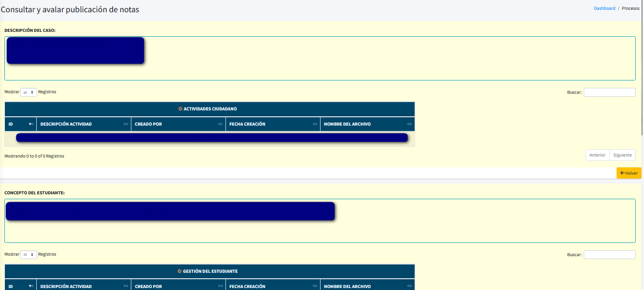
Task: Go to the Siguiente page
Action: pos(622,155)
